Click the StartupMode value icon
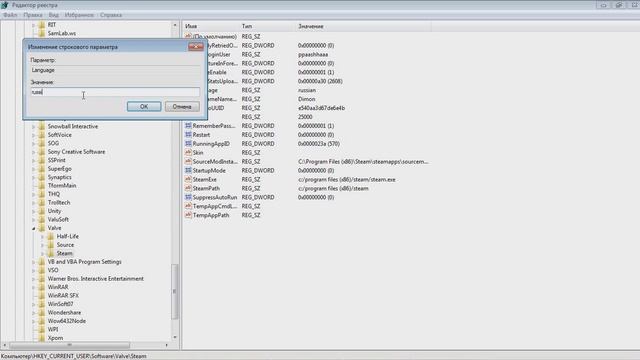Viewport: 640px width, 360px height. [188, 170]
